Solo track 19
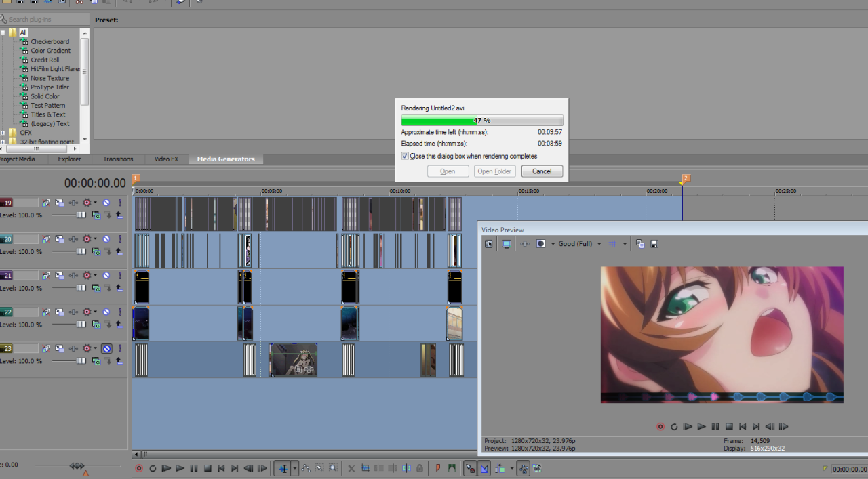The width and height of the screenshot is (868, 479). [x=119, y=203]
